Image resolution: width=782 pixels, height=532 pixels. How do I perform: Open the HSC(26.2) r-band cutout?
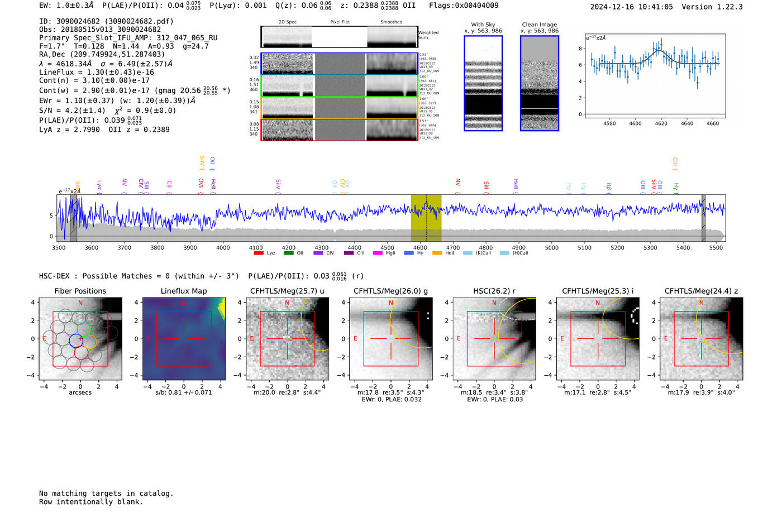click(494, 339)
